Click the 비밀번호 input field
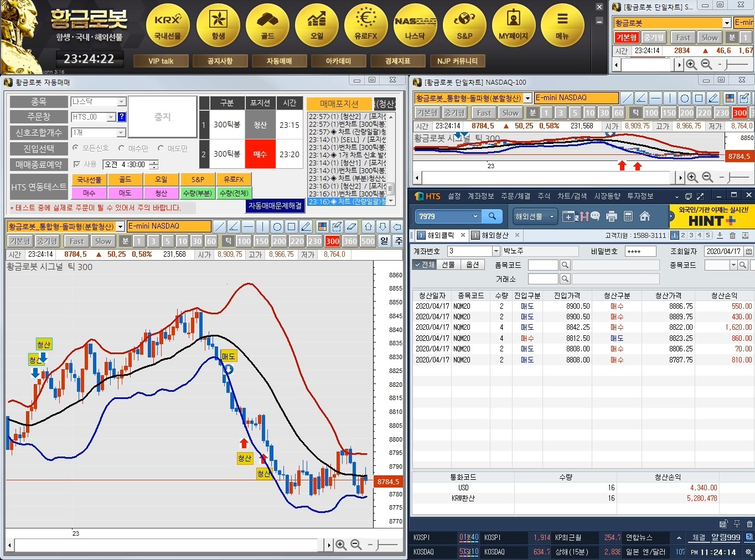 pos(640,251)
